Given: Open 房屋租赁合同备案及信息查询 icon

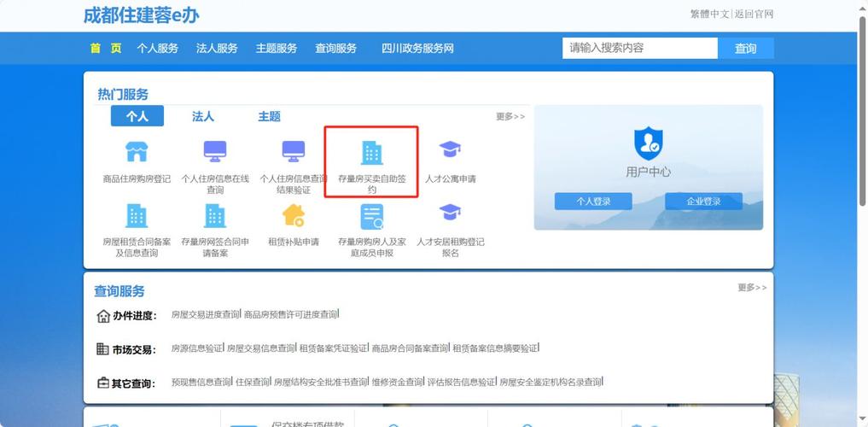Looking at the screenshot, I should tap(137, 215).
